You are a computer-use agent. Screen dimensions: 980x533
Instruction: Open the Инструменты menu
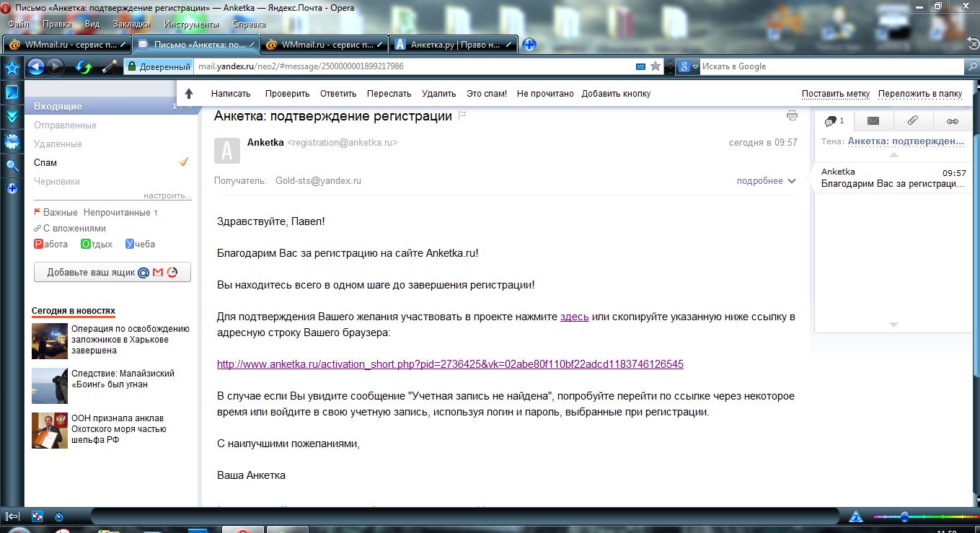point(191,24)
